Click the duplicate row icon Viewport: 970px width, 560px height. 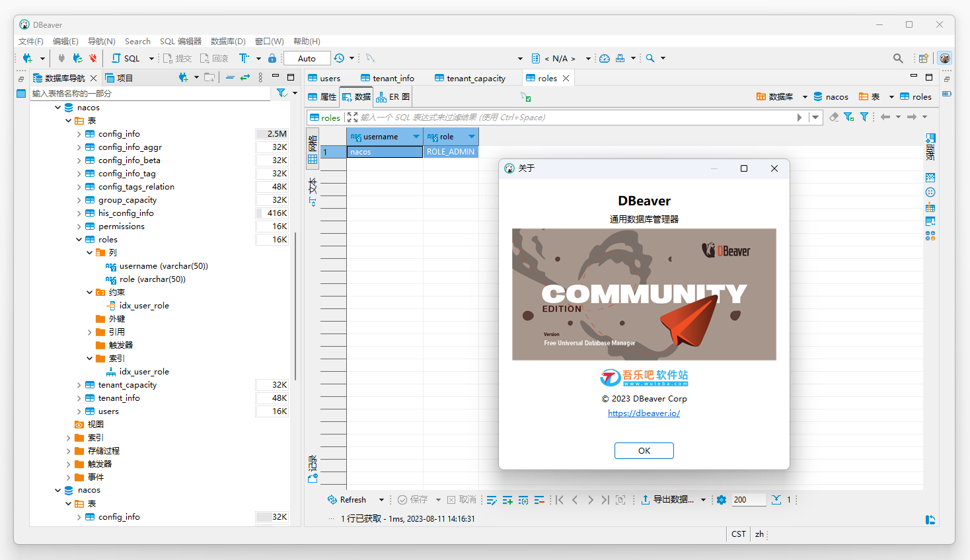coord(523,500)
